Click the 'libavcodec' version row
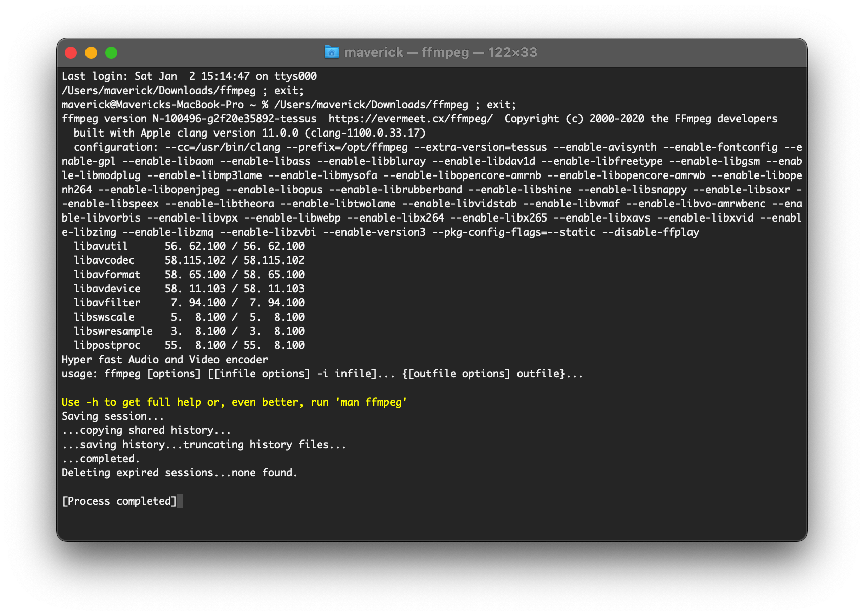 pos(189,260)
